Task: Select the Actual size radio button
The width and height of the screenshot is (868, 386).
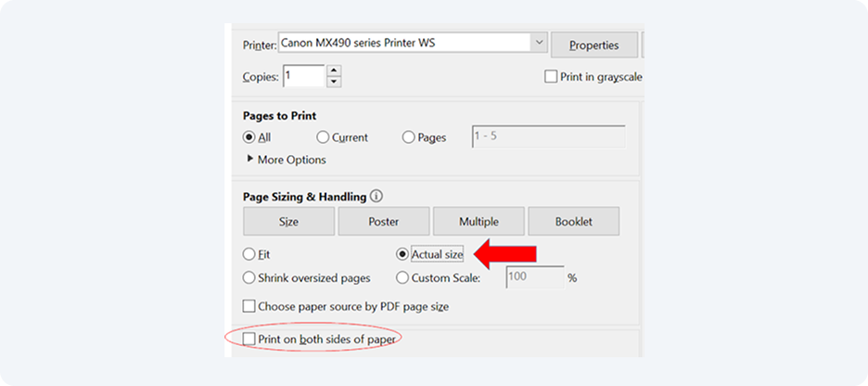Action: click(x=402, y=255)
